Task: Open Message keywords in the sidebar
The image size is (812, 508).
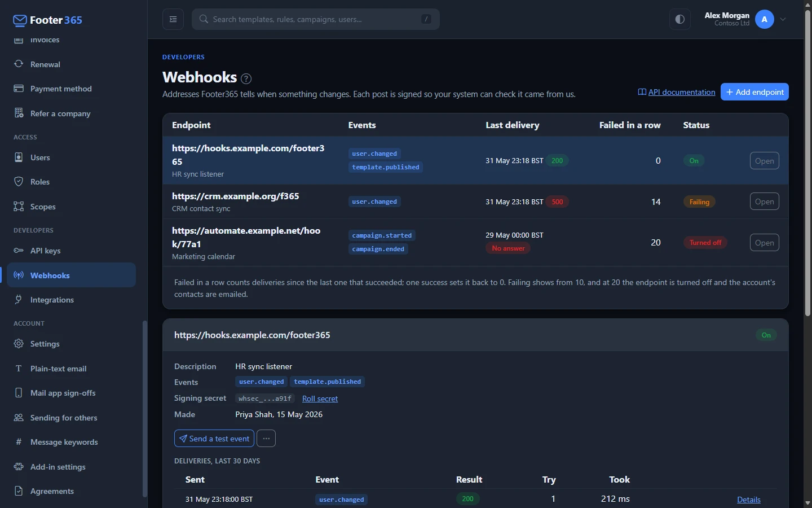Action: pos(71,442)
